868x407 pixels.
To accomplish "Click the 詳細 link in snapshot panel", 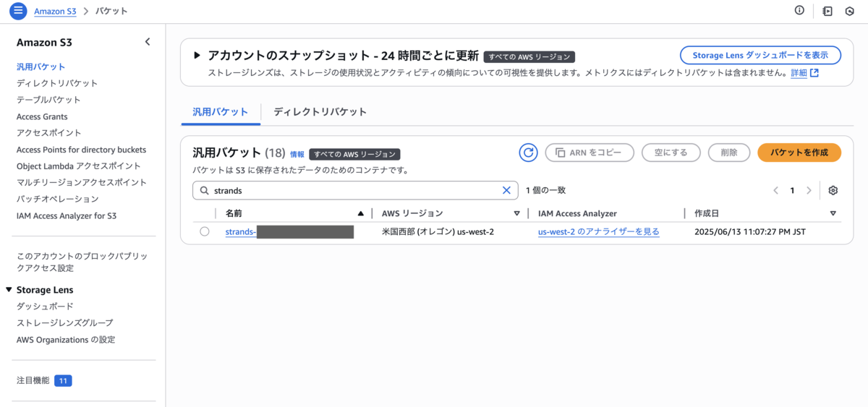I will click(x=799, y=73).
